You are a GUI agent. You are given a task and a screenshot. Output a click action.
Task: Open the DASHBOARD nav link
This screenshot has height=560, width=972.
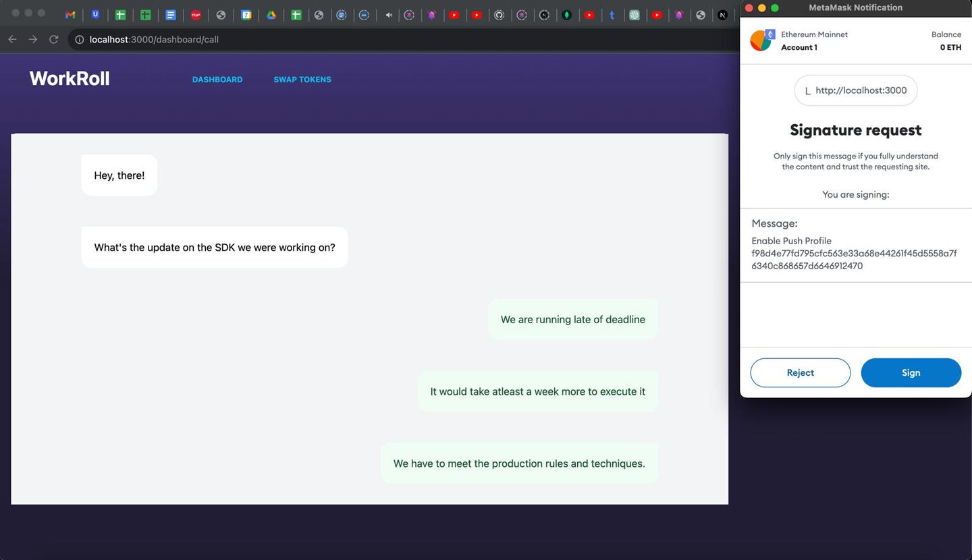217,79
